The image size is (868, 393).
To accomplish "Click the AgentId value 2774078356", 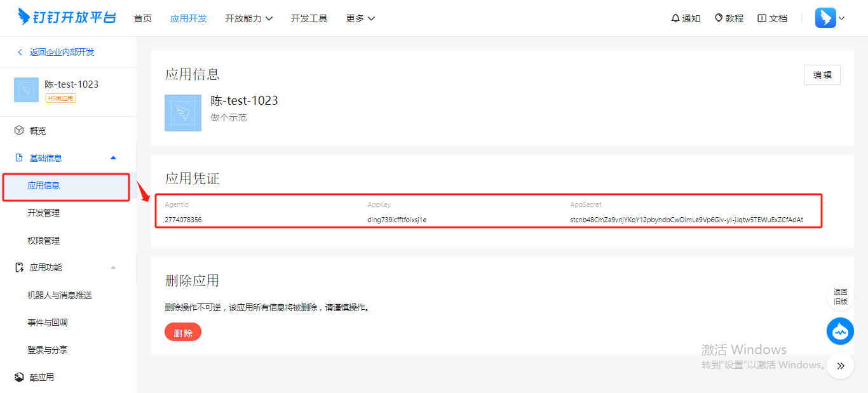I will (184, 220).
